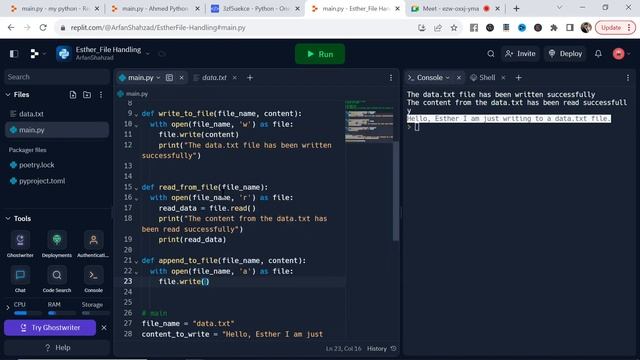Image resolution: width=640 pixels, height=360 pixels.
Task: Switch to the Shell tab
Action: pyautogui.click(x=487, y=78)
